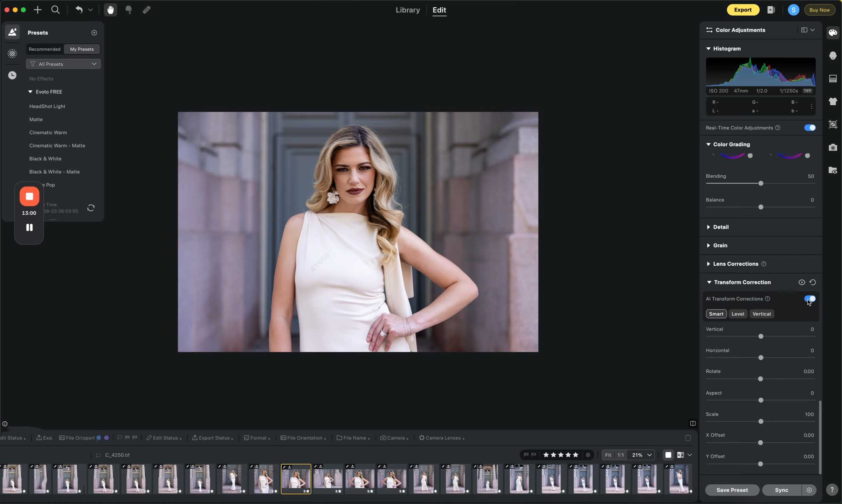Open the Color Adjustments palette icon

click(833, 33)
